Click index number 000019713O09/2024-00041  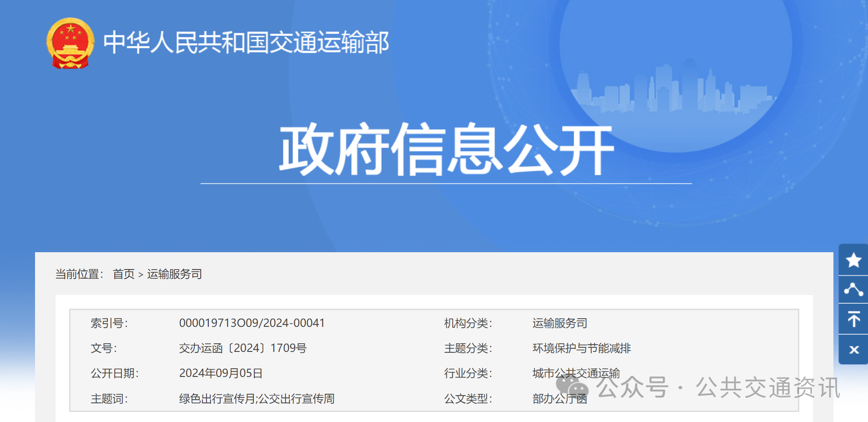pyautogui.click(x=252, y=323)
